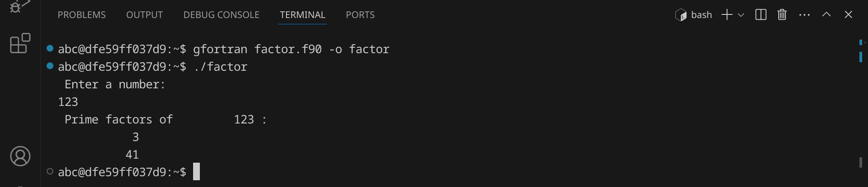
Task: Split the terminal pane
Action: [761, 15]
